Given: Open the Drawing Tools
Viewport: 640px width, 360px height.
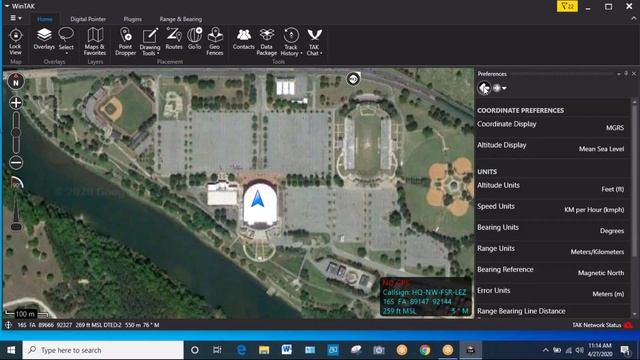Looking at the screenshot, I should [x=150, y=42].
